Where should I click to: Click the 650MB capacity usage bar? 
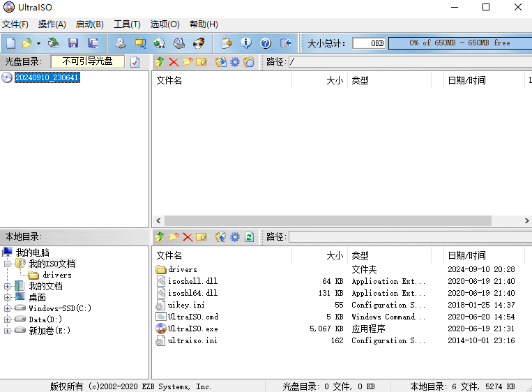460,43
